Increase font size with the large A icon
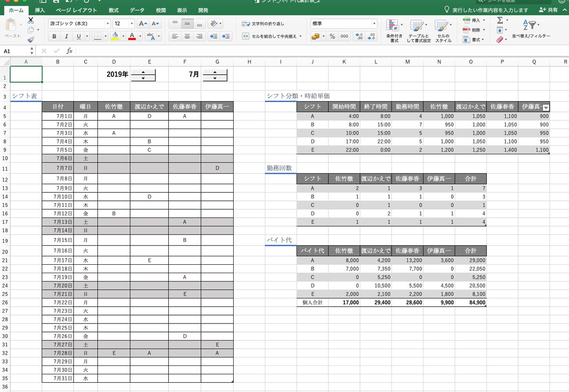569x392 pixels. pyautogui.click(x=143, y=23)
